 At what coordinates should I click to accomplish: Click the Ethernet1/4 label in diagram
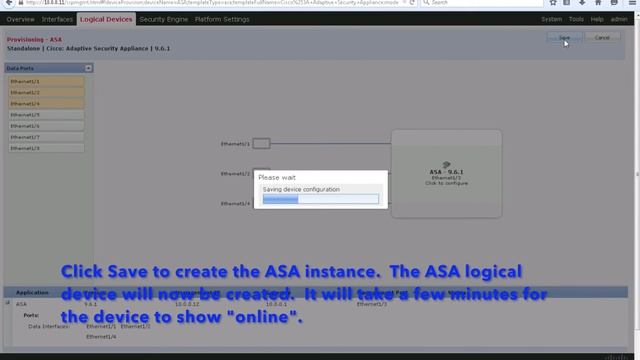click(x=235, y=203)
